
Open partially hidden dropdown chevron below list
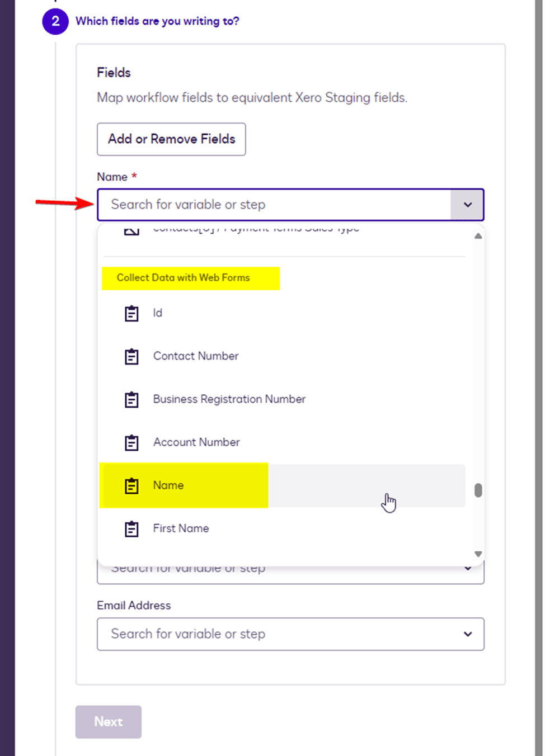[468, 569]
